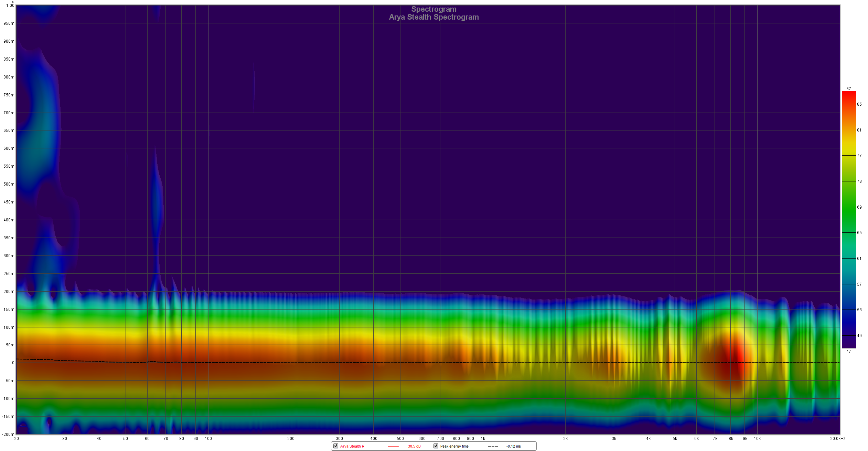Image resolution: width=868 pixels, height=451 pixels.
Task: Click the 30.5 dB legend value
Action: click(414, 446)
